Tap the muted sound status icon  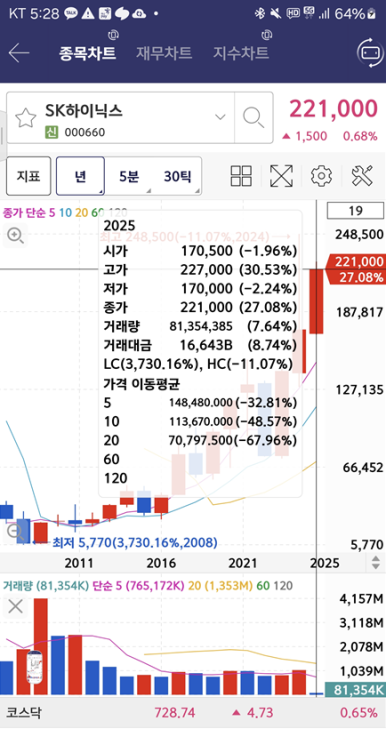tap(276, 14)
